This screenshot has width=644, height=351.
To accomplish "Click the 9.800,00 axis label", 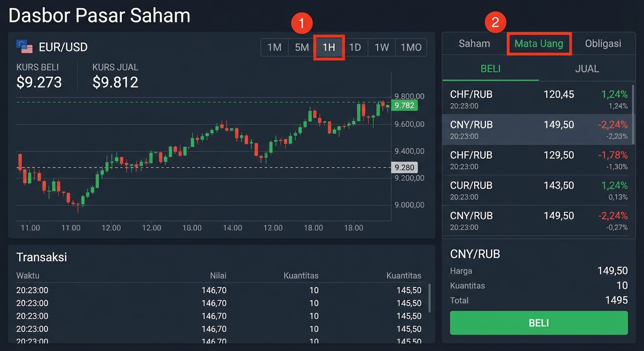I will [x=409, y=96].
